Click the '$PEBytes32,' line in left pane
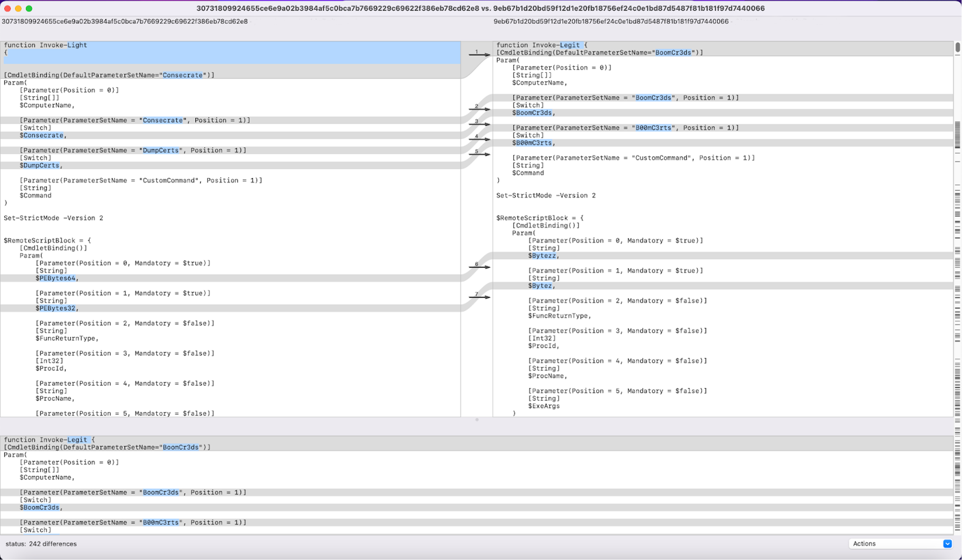This screenshot has width=962, height=560. (x=57, y=308)
